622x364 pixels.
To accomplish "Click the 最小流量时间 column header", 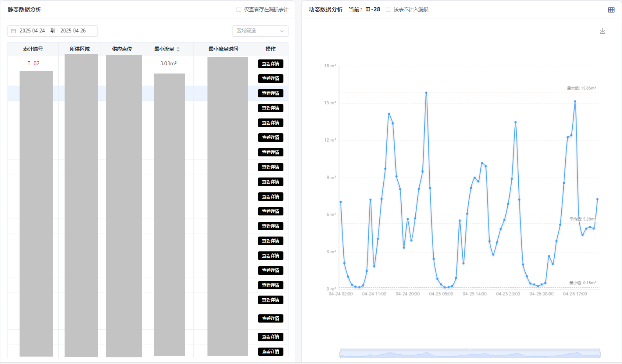I will point(223,49).
